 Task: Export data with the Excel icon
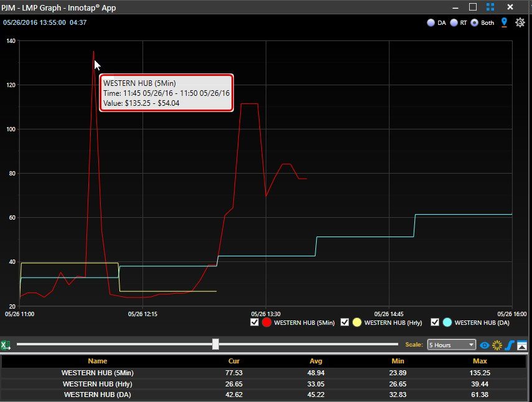6,345
